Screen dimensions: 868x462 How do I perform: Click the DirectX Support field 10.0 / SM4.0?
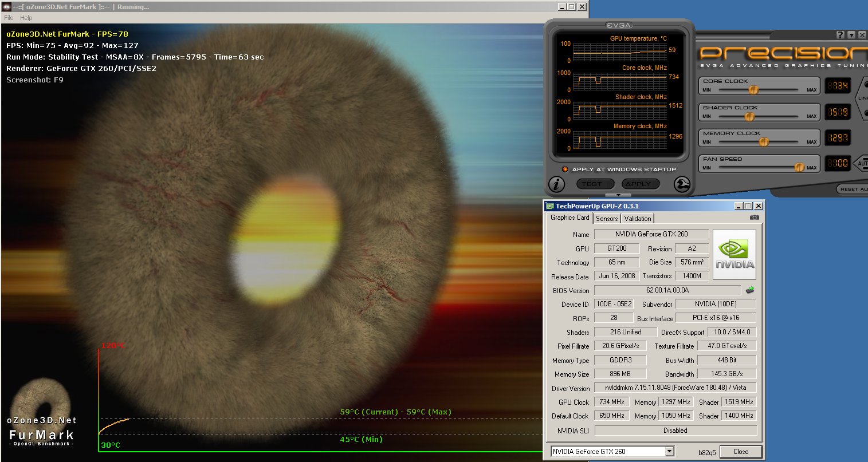[x=732, y=332]
